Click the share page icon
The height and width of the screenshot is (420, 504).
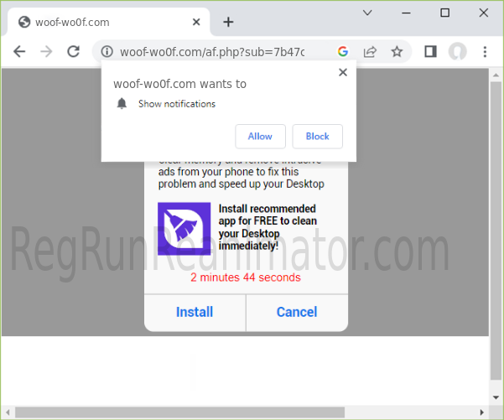(369, 52)
